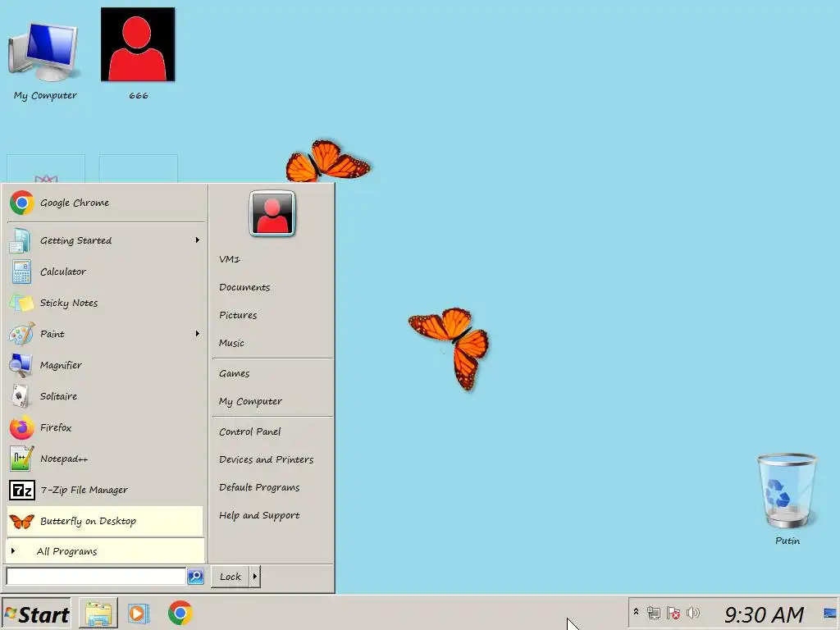
Task: Open 7-Zip File Manager
Action: (x=106, y=490)
